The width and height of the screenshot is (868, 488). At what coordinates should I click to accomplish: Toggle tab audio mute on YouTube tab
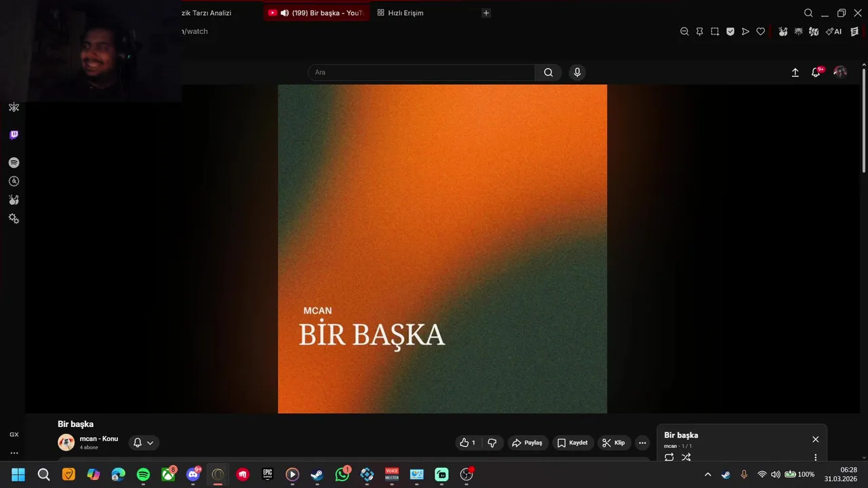pyautogui.click(x=285, y=13)
